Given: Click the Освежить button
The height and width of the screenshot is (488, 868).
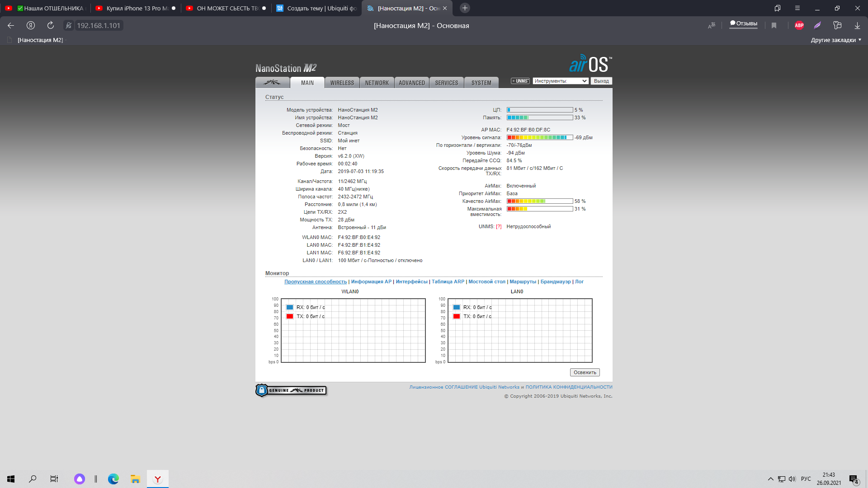Looking at the screenshot, I should pyautogui.click(x=585, y=372).
